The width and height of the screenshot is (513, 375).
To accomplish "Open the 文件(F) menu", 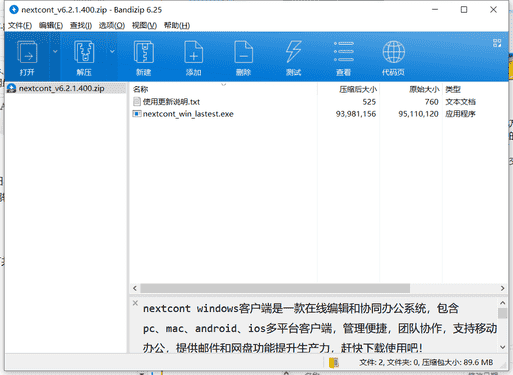I will 20,25.
